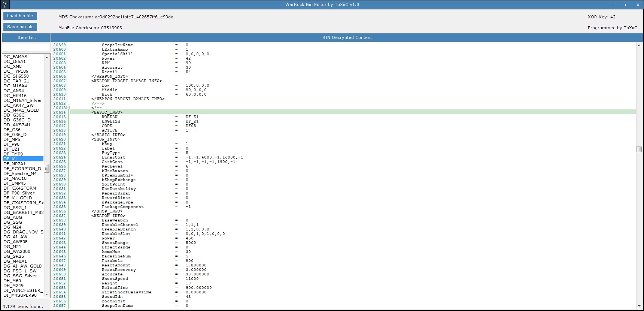
Task: Click the item list scrollbar down arrow
Action: pos(47,295)
